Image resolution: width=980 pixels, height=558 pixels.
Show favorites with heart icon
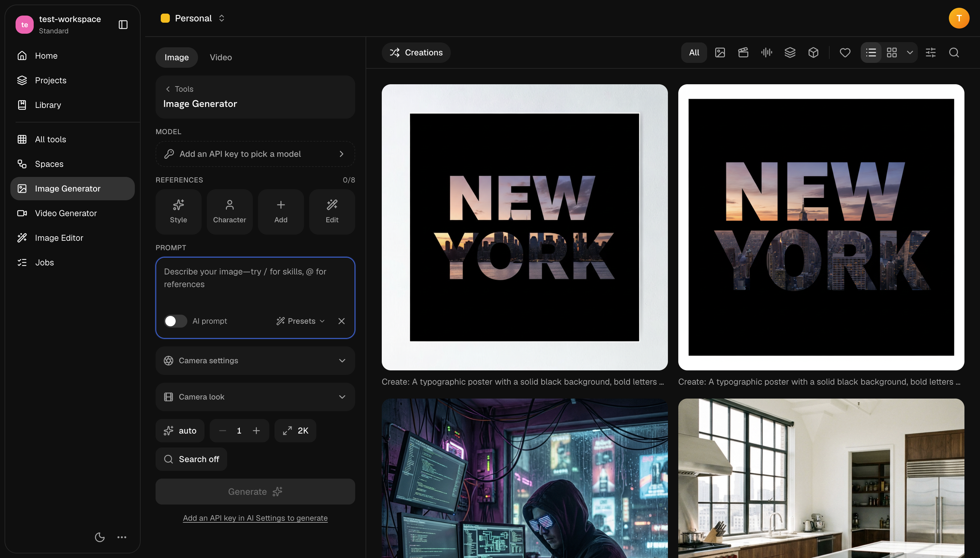pos(845,52)
